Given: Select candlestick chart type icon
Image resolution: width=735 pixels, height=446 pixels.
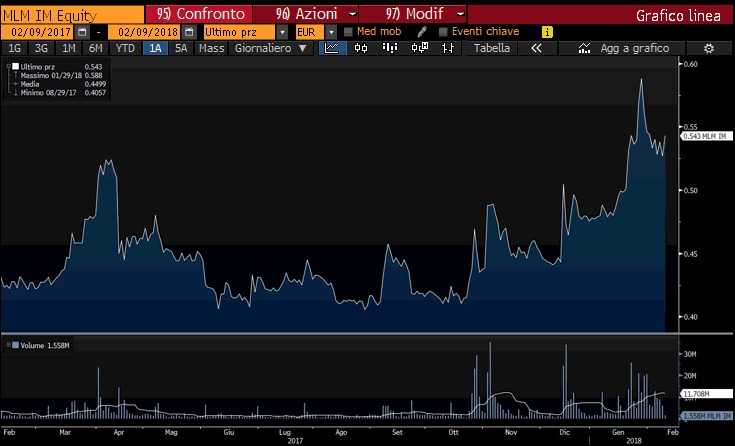Looking at the screenshot, I should 361,48.
